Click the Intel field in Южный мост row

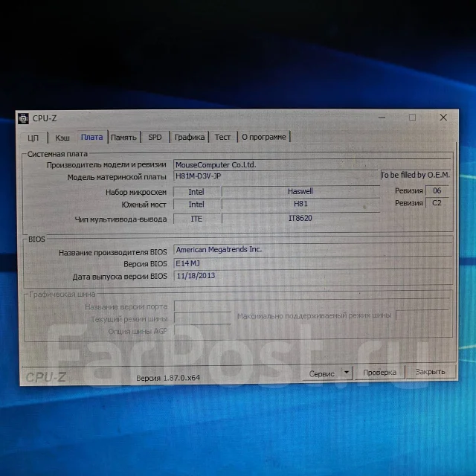tap(196, 205)
